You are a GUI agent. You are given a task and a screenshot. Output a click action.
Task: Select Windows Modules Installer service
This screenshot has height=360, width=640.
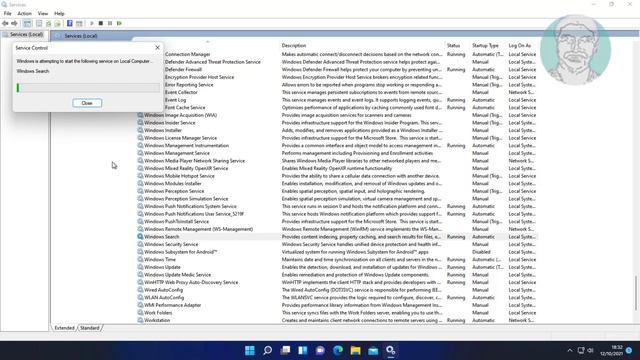coord(337,184)
